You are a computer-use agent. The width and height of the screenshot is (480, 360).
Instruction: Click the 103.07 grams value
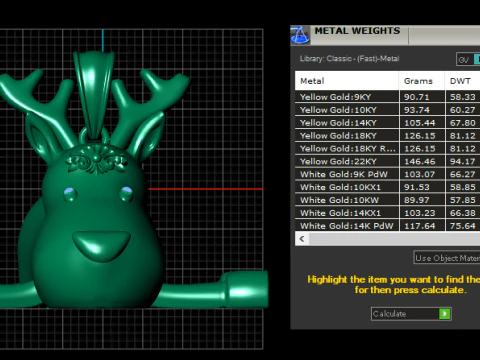click(420, 174)
